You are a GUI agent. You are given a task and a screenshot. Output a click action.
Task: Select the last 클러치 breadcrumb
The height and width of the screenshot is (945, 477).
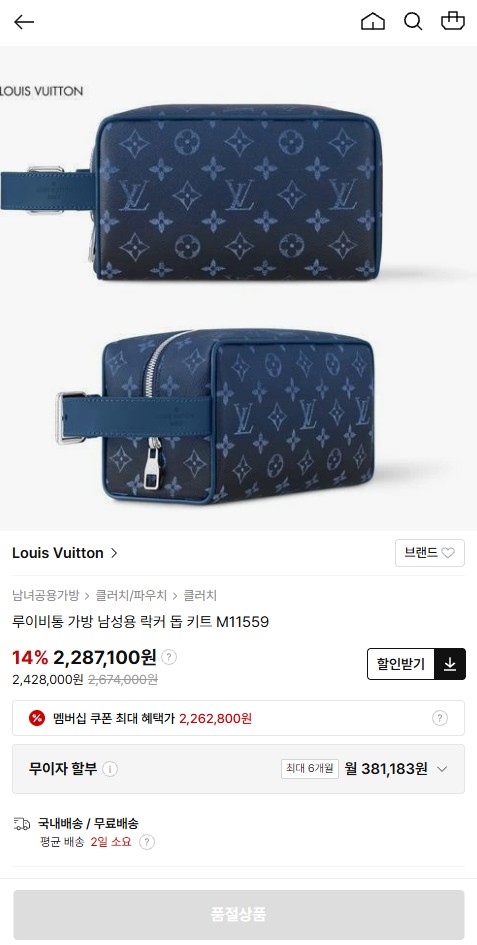pos(200,595)
